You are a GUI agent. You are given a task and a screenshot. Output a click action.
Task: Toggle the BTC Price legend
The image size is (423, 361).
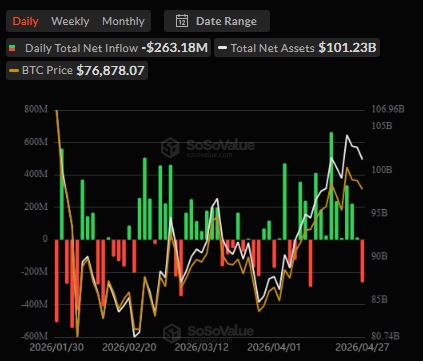pyautogui.click(x=77, y=70)
